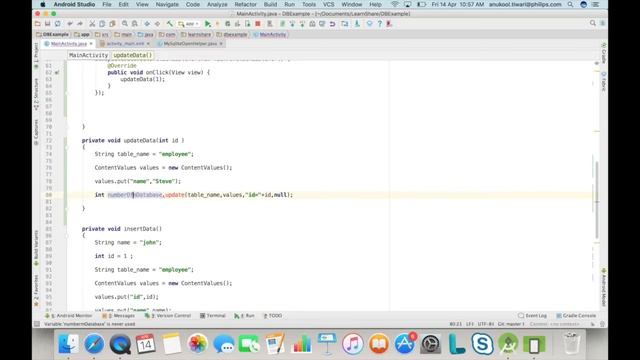Toggle the Favorites tool window

[x=36, y=290]
